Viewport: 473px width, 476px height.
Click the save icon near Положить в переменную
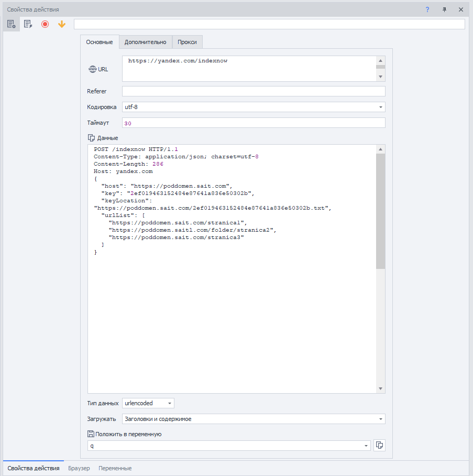(91, 434)
